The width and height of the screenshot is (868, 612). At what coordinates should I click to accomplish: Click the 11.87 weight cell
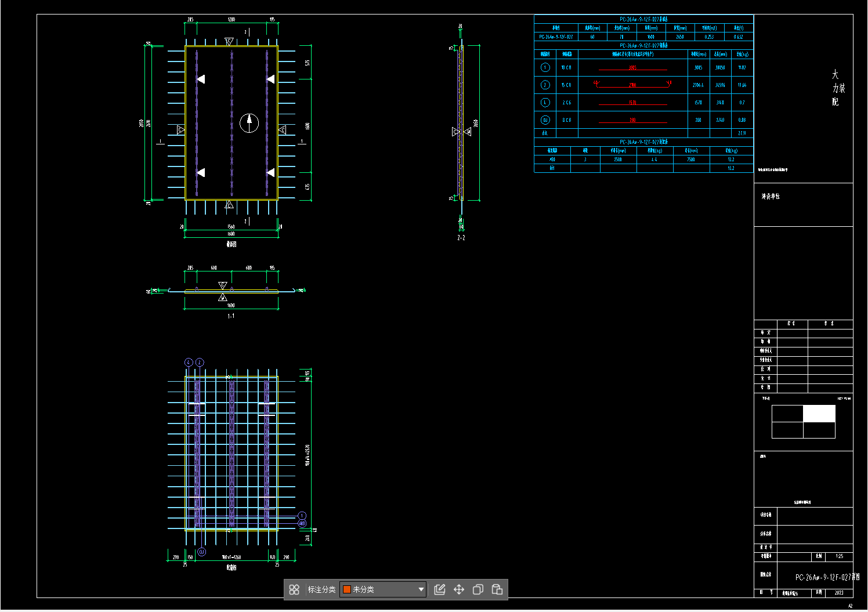tap(742, 67)
